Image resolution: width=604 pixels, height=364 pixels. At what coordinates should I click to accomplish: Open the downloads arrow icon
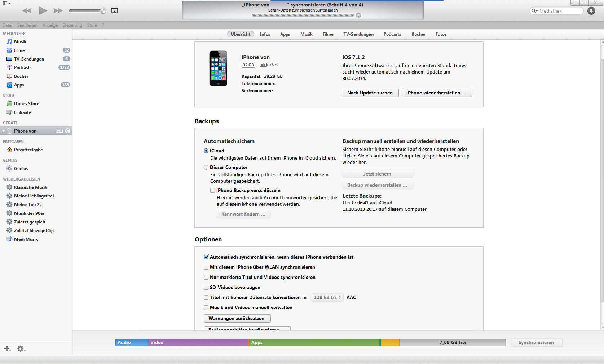(x=591, y=11)
